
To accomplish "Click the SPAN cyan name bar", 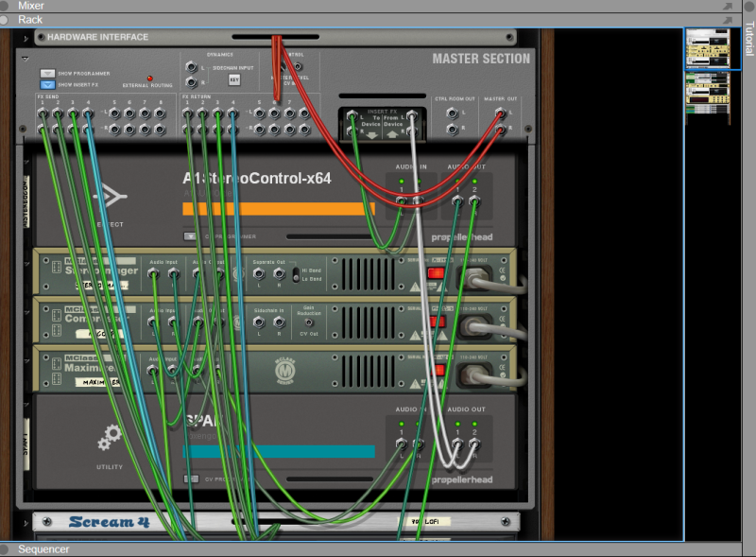I will click(279, 451).
